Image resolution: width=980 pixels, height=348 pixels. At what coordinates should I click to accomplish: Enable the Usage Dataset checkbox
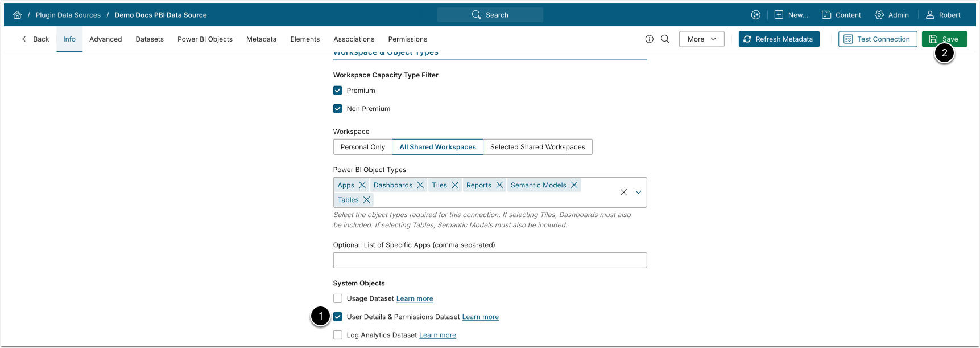tap(338, 298)
